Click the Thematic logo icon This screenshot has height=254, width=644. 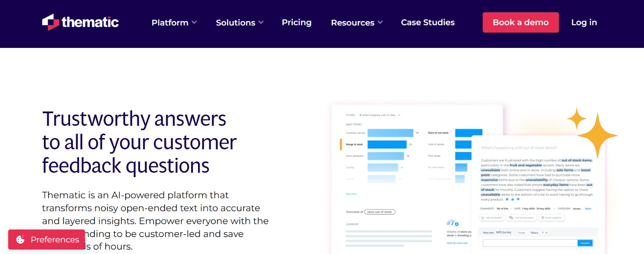51,22
